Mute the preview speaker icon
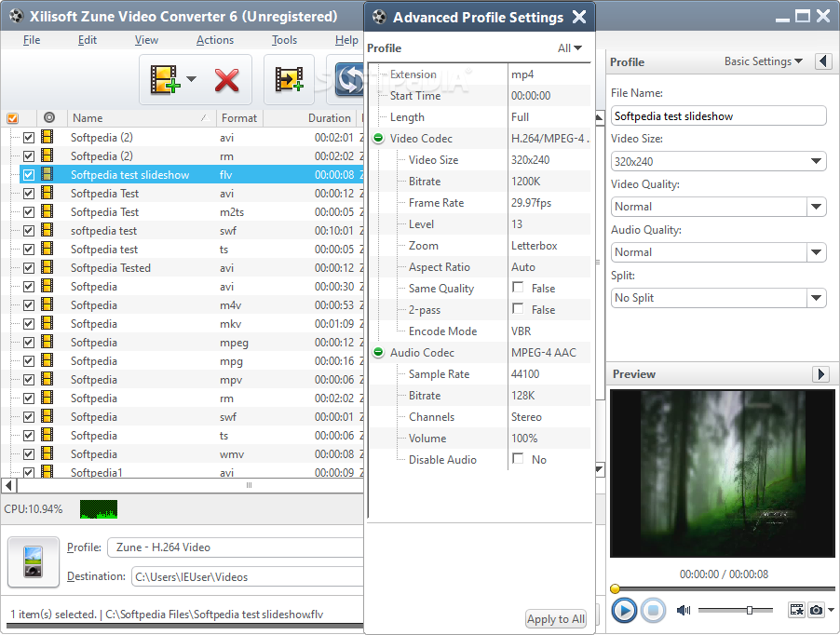This screenshot has width=840, height=635. click(684, 610)
